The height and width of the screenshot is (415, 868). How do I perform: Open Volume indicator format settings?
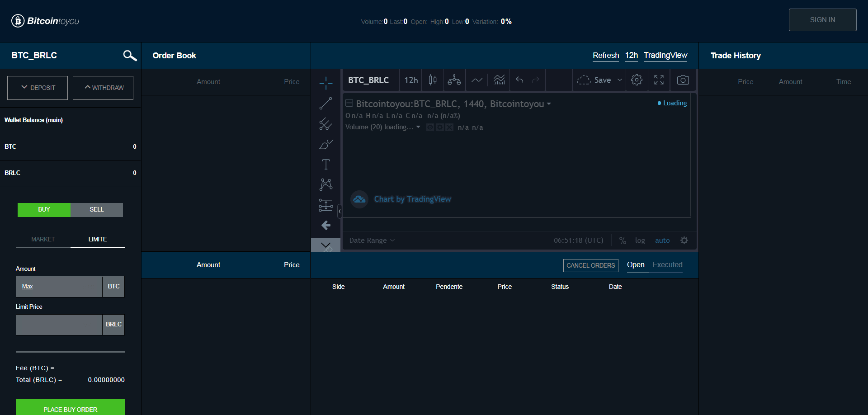tap(439, 127)
